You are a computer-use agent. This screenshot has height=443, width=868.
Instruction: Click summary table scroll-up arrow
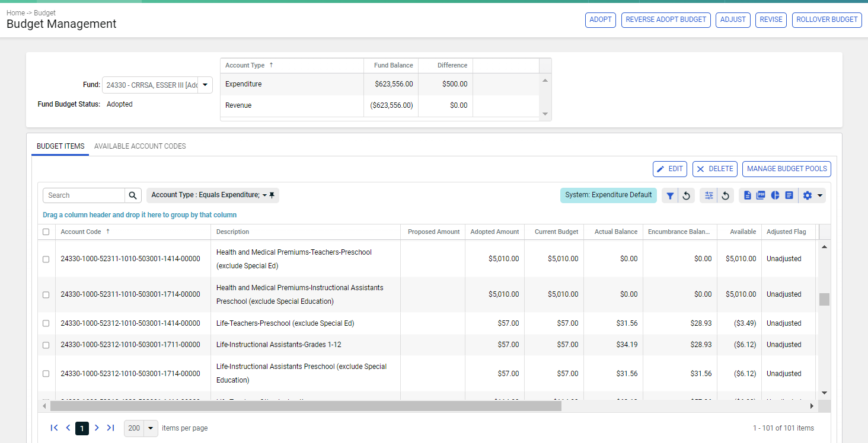[545, 80]
